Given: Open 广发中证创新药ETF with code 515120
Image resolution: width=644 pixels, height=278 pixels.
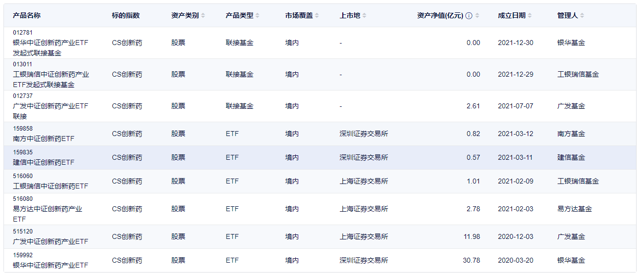Looking at the screenshot, I should click(x=50, y=242).
